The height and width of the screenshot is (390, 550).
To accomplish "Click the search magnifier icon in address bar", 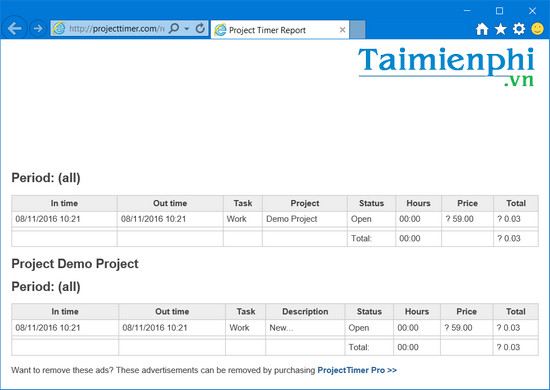I will coord(174,28).
